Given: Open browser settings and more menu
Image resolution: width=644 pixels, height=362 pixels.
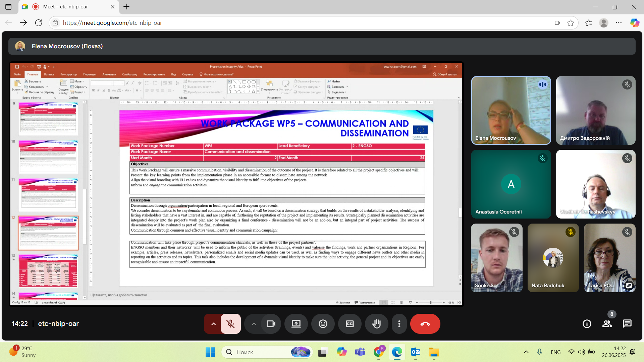Looking at the screenshot, I should click(619, 23).
